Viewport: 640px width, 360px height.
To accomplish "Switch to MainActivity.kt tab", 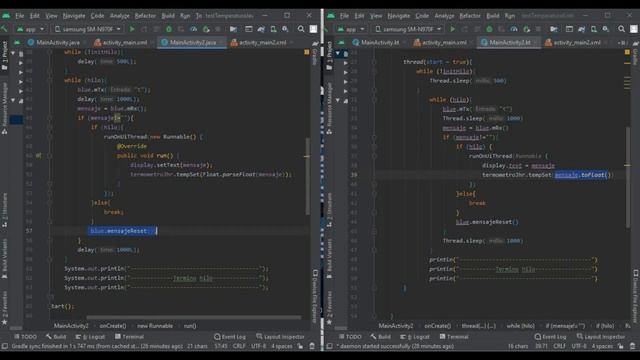I will pos(379,42).
